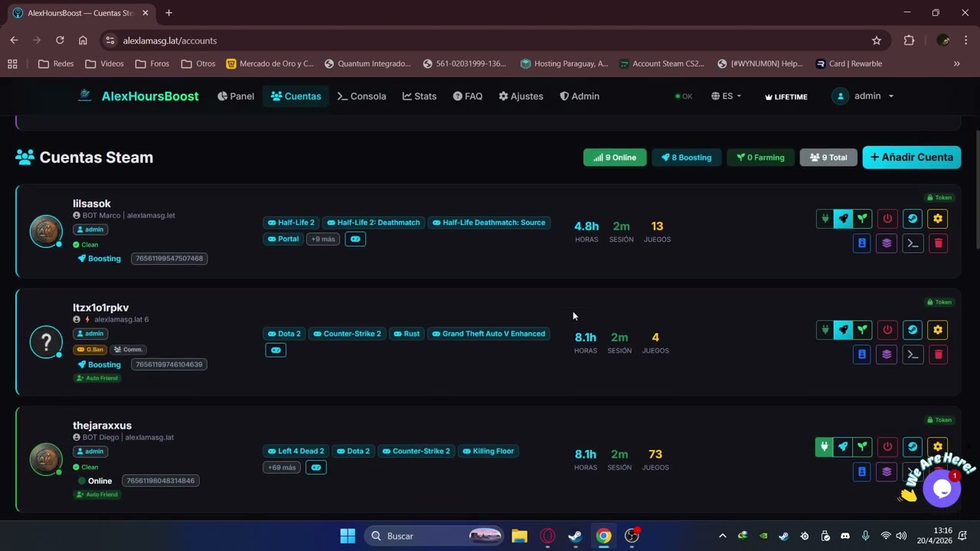This screenshot has width=980, height=551.
Task: Toggle rocket boosting mode for ltzx1o1rpkv
Action: [x=843, y=330]
